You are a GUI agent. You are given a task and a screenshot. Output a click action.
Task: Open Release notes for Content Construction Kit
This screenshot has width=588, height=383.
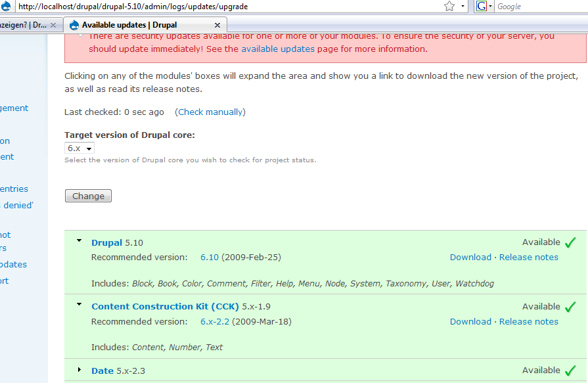528,322
